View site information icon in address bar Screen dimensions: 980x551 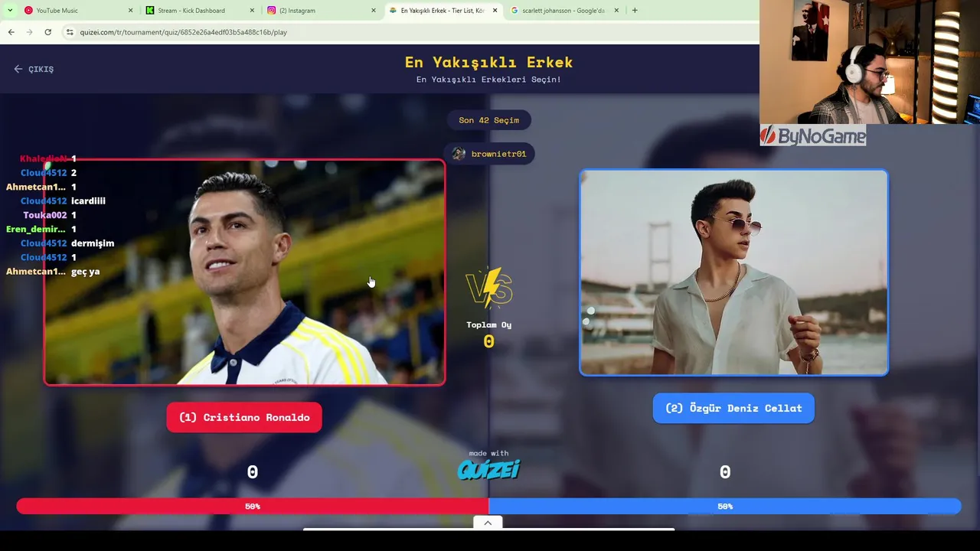(70, 32)
